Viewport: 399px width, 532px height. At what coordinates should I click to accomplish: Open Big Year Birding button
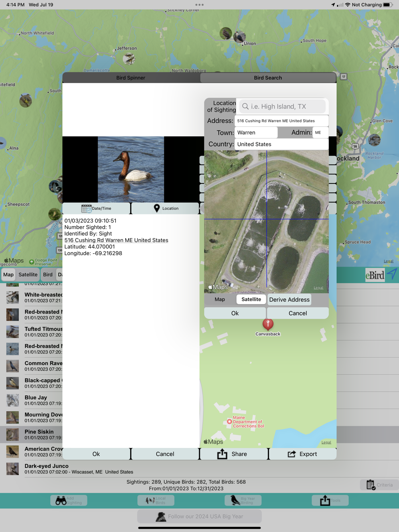(x=243, y=500)
